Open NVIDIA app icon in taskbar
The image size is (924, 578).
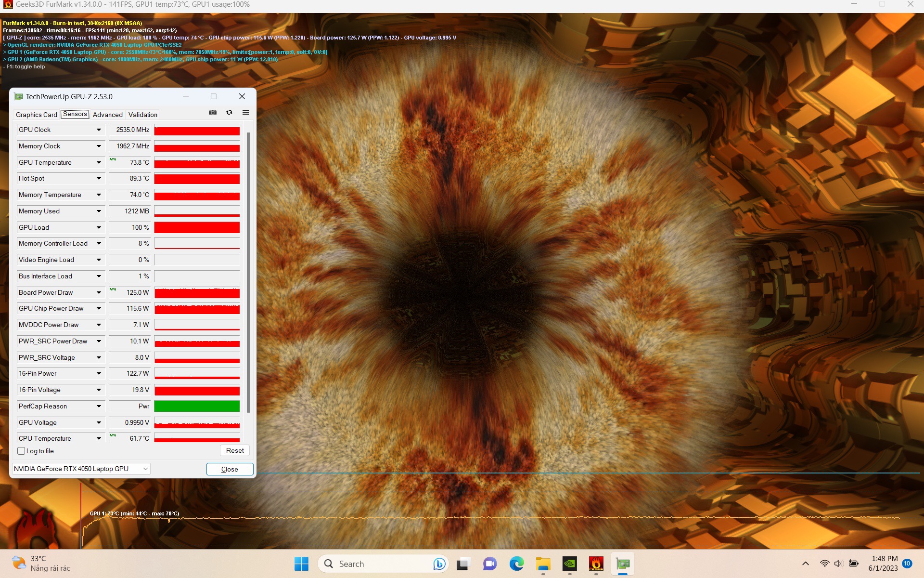(x=570, y=564)
